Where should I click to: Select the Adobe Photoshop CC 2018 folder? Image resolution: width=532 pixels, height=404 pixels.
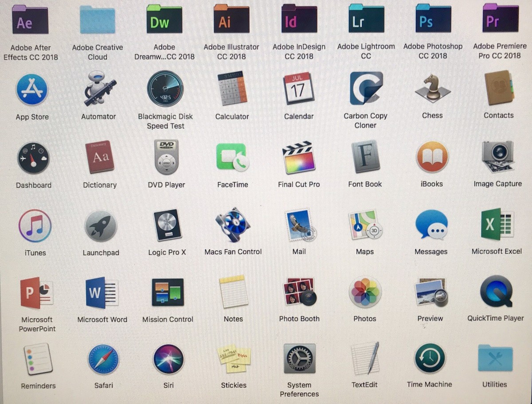point(433,18)
